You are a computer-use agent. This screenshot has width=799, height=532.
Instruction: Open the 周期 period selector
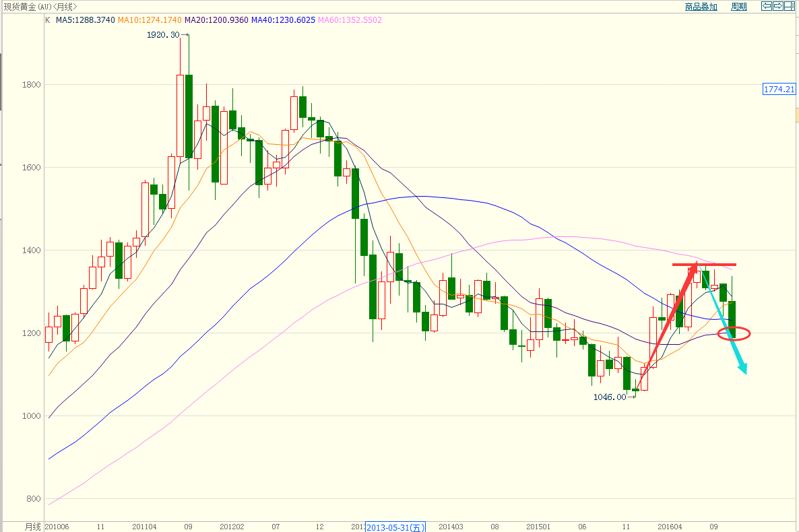[738, 7]
